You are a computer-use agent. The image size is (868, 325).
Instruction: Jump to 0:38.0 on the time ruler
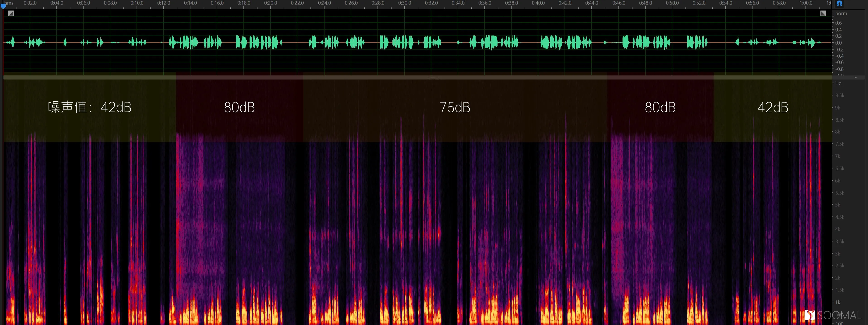(512, 3)
